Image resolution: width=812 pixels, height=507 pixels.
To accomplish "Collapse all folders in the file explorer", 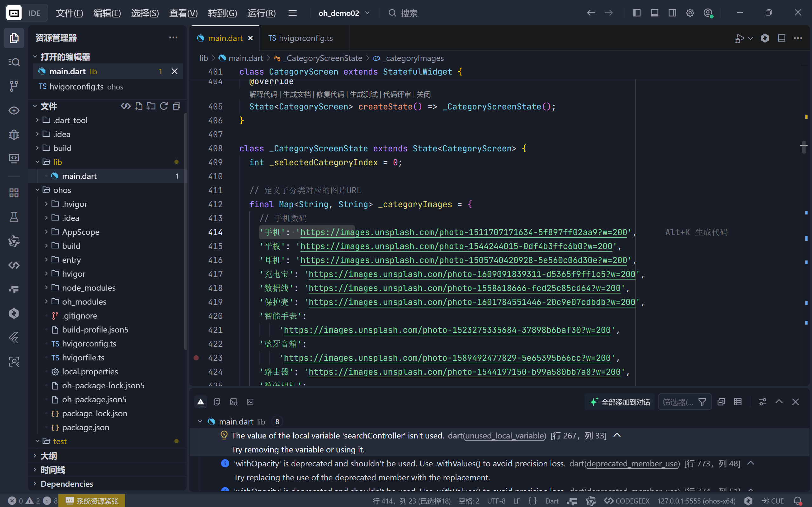I will tap(176, 106).
